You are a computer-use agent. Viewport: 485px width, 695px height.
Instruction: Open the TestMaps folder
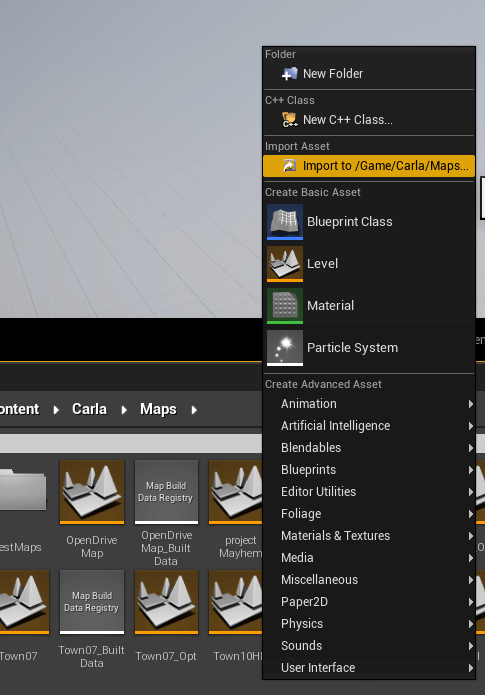(x=23, y=490)
